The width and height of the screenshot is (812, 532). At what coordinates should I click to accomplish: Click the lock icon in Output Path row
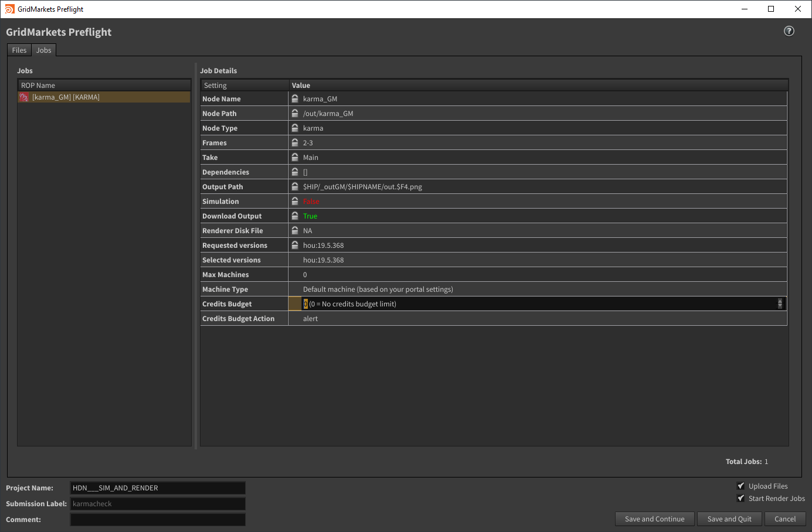pos(295,186)
